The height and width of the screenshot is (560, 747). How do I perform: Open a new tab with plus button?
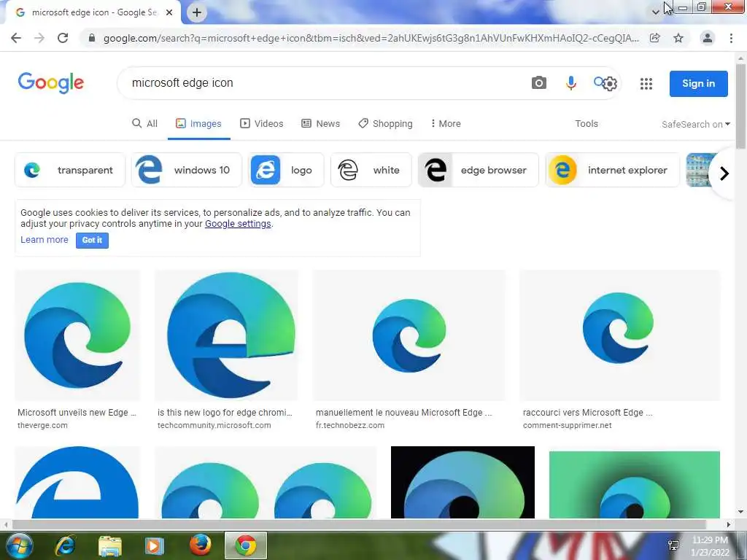pyautogui.click(x=197, y=12)
